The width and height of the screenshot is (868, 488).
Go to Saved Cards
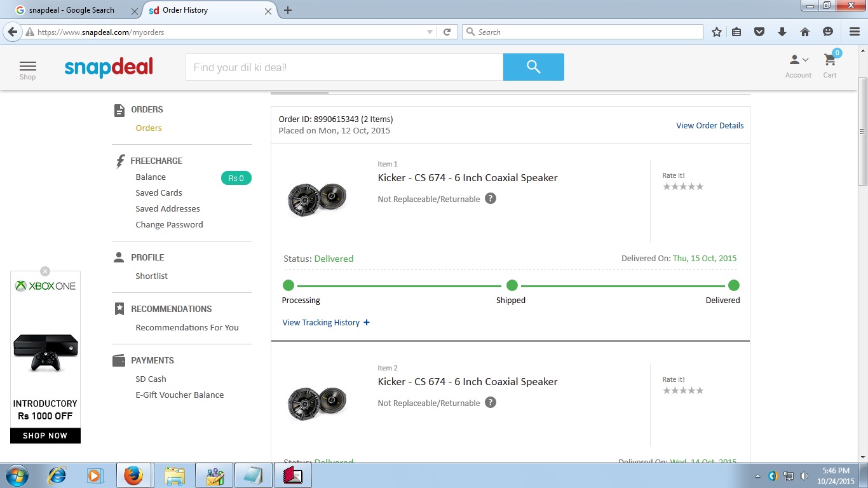coord(159,193)
